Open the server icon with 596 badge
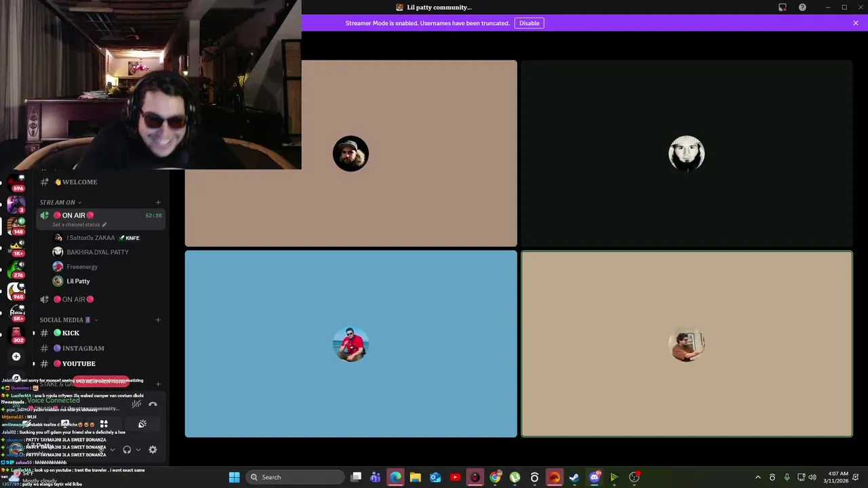 point(16,182)
